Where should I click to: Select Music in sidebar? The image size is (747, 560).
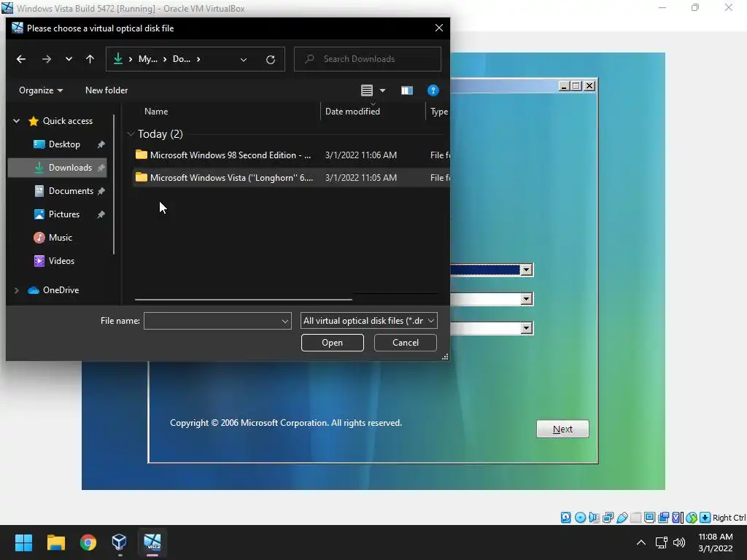(60, 238)
